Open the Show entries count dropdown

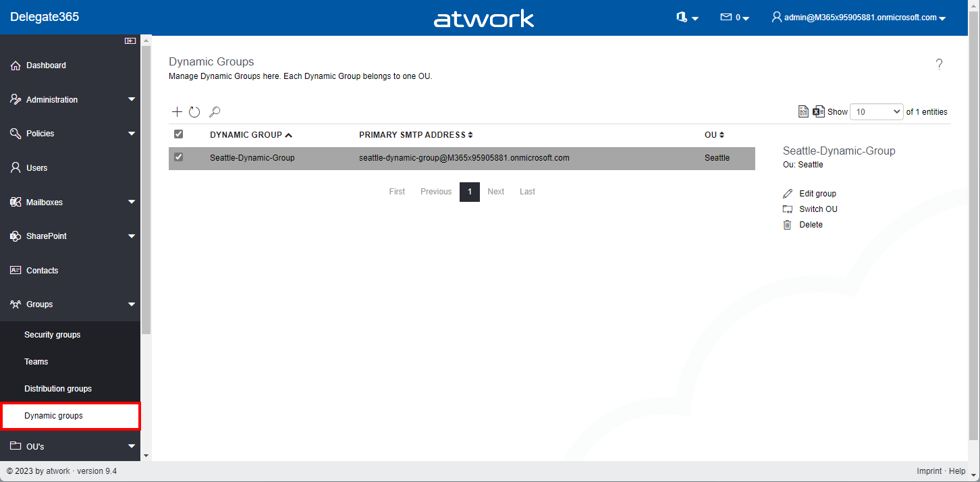coord(877,112)
